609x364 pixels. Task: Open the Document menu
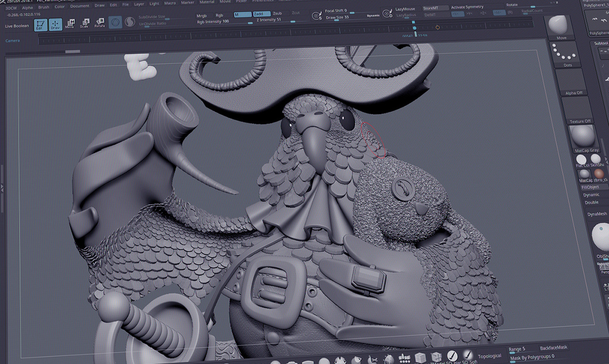(80, 6)
